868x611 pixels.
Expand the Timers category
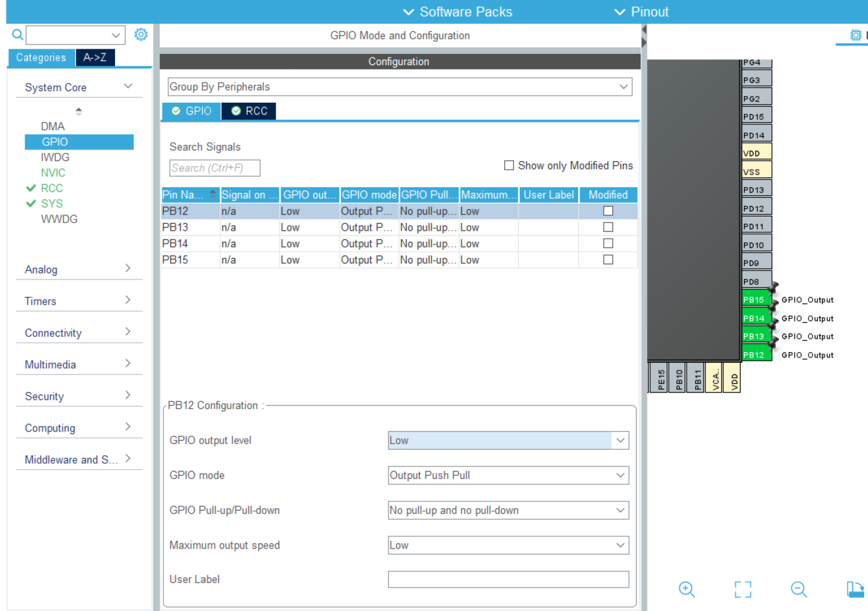pyautogui.click(x=128, y=300)
